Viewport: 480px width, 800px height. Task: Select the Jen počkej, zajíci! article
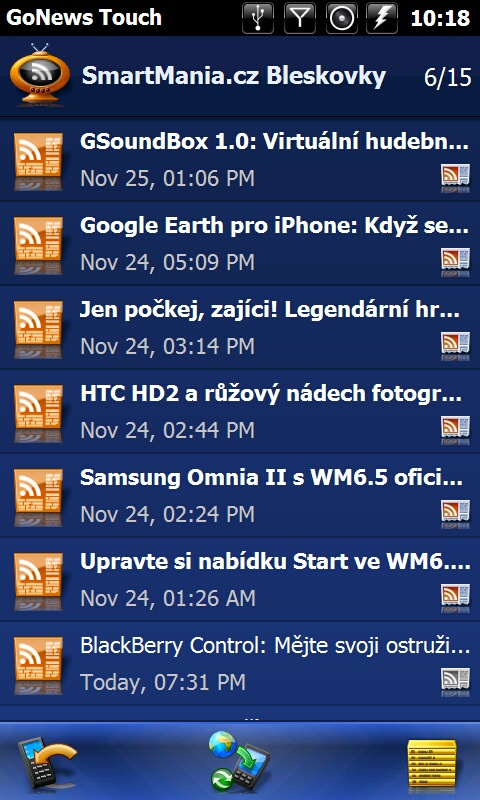[240, 328]
